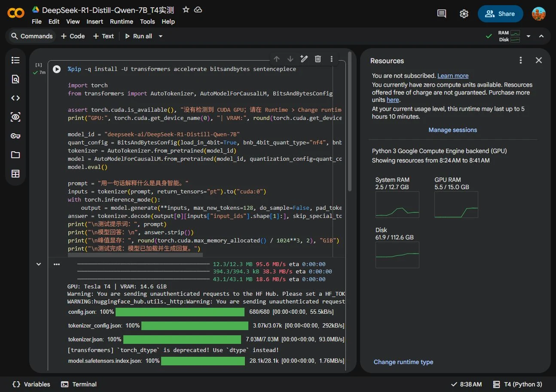Collapse the header with the chevron up icon

(x=541, y=36)
